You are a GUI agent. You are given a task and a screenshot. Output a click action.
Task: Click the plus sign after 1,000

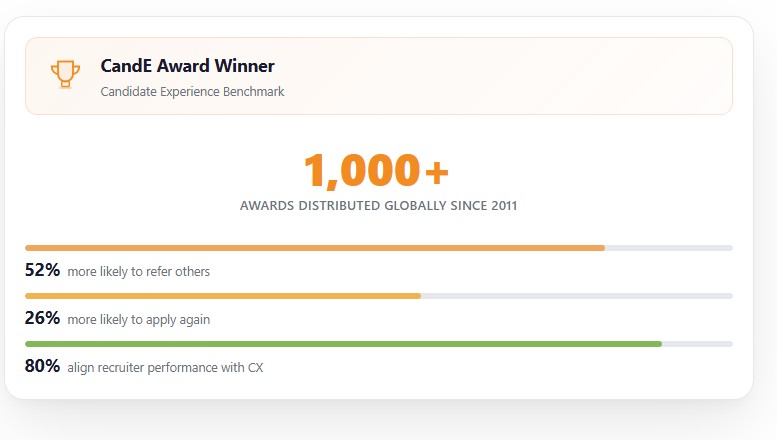(437, 173)
